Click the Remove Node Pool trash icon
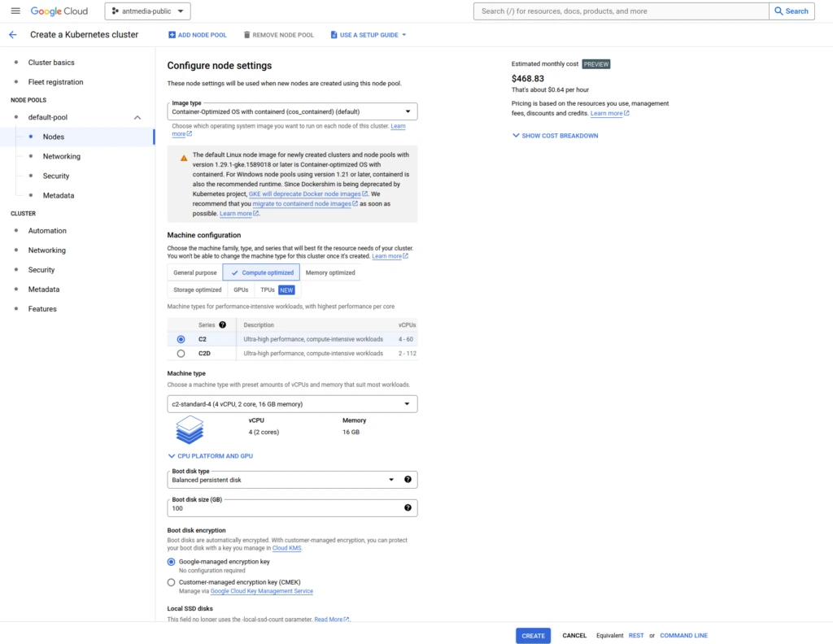This screenshot has width=833, height=644. (x=246, y=34)
